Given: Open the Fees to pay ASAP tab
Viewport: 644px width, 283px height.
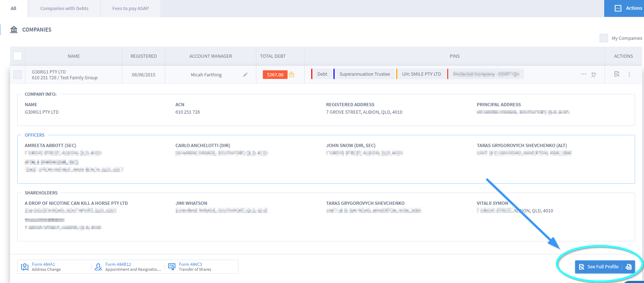Looking at the screenshot, I should click(131, 9).
